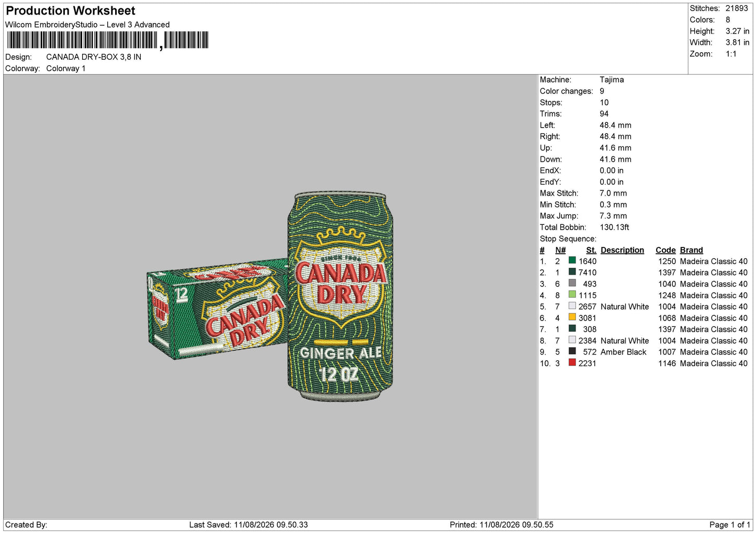The width and height of the screenshot is (756, 534).
Task: Click the white swatch in stop 8
Action: 572,340
